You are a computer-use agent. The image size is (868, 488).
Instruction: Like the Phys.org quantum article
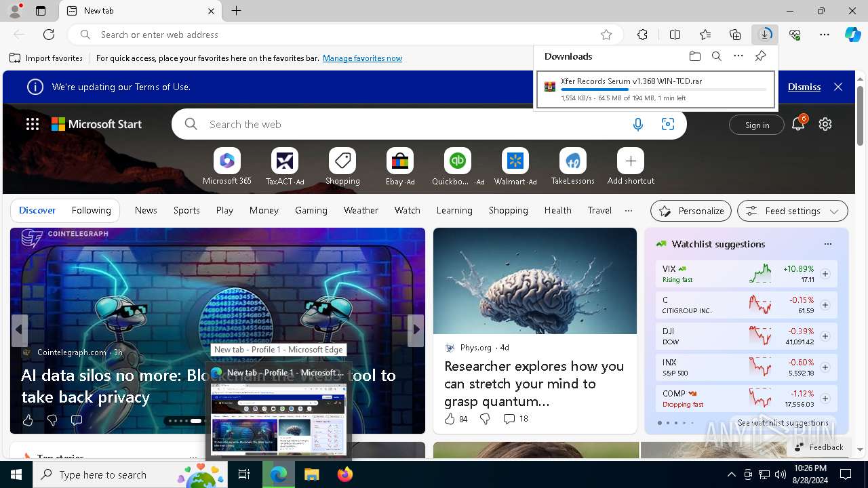click(x=450, y=419)
